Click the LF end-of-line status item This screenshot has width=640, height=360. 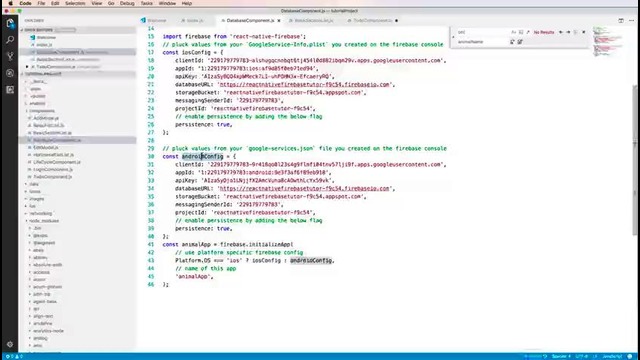tap(595, 357)
